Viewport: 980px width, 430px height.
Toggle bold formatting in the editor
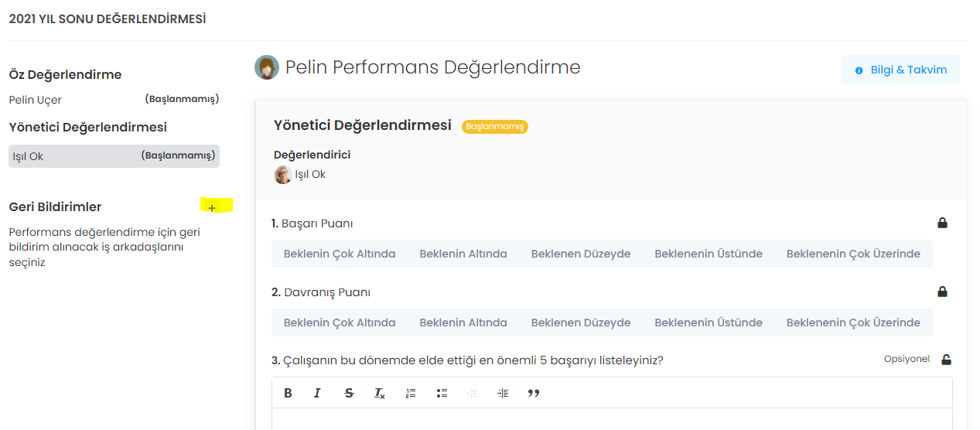tap(288, 393)
